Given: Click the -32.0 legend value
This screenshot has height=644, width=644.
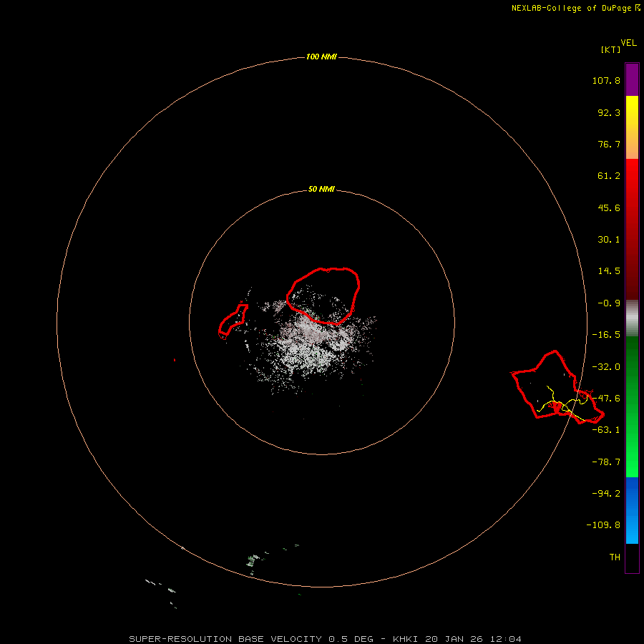Looking at the screenshot, I should pos(606,367).
